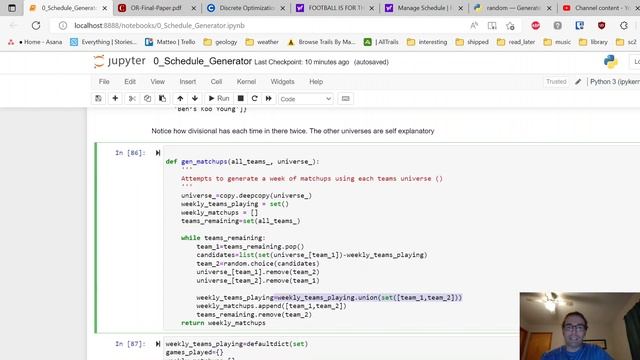640x360 pixels.
Task: Open the File menu
Action: (x=104, y=82)
